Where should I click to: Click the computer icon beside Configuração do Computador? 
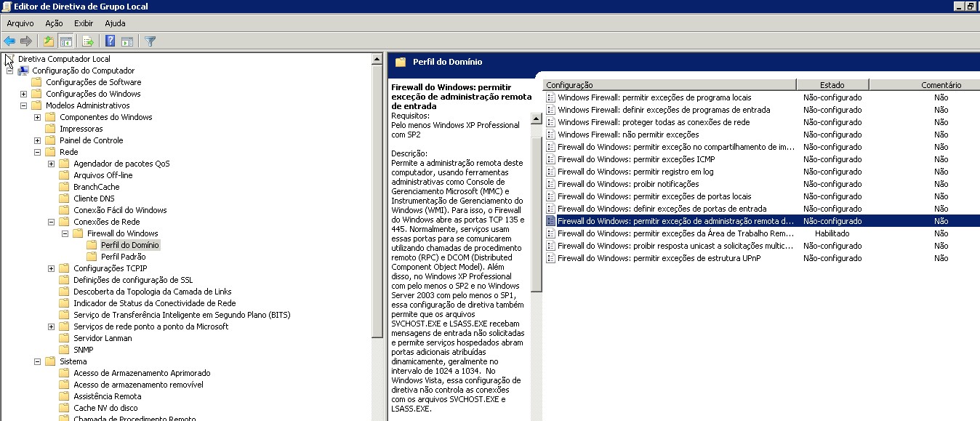click(x=23, y=71)
